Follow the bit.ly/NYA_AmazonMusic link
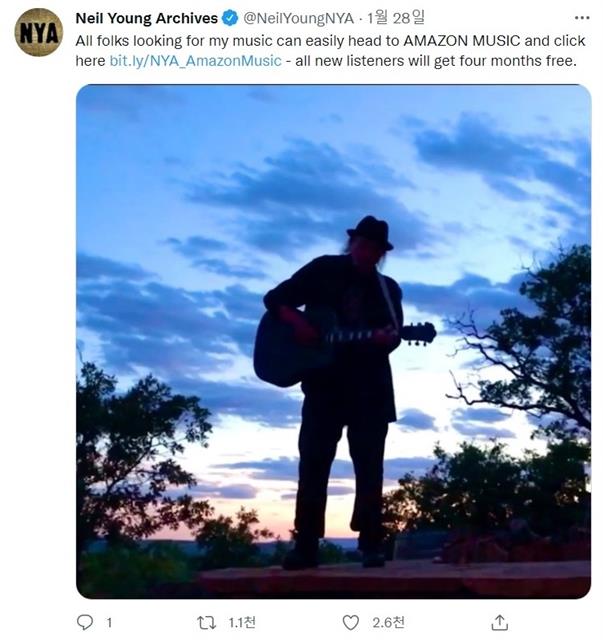This screenshot has width=603, height=640. click(x=196, y=61)
